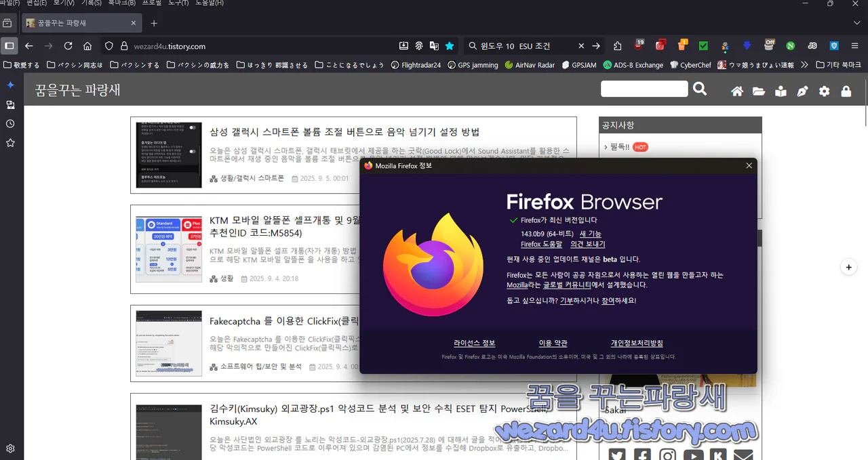Open the 북마크(B) menu
868x460 pixels.
(121, 3)
